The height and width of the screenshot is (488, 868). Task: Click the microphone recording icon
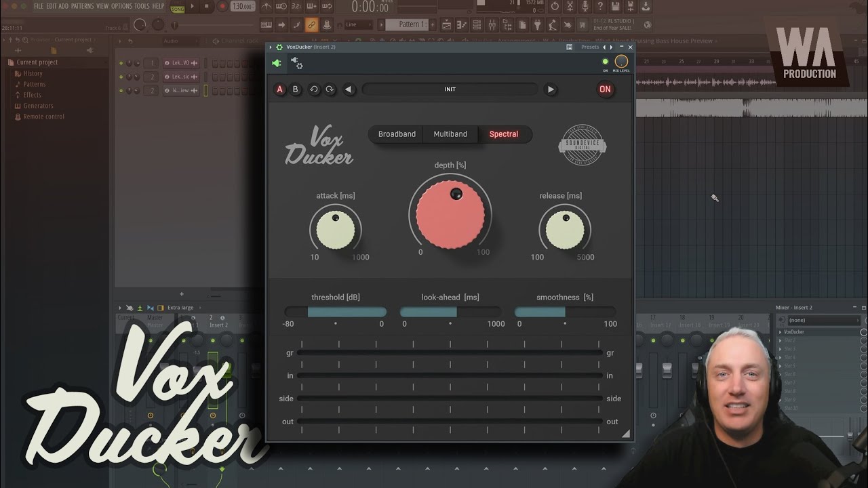pyautogui.click(x=585, y=6)
